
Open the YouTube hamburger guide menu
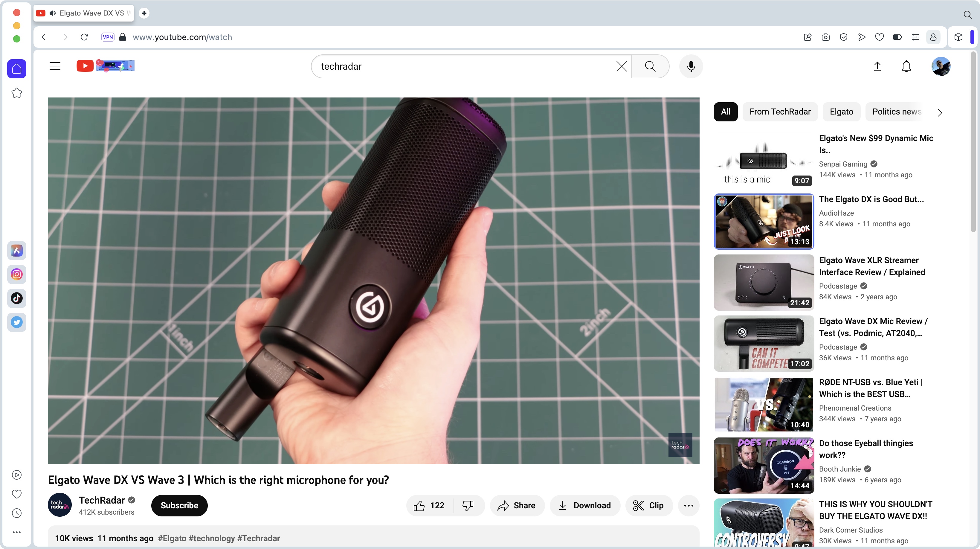pos(55,66)
